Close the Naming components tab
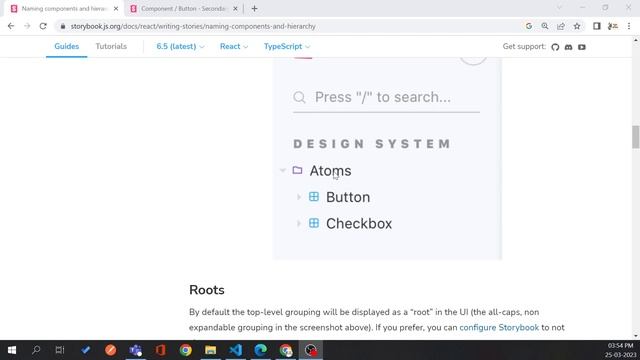Image resolution: width=640 pixels, height=360 pixels. (x=116, y=9)
